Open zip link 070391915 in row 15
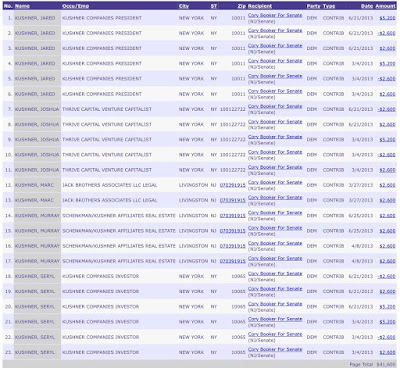Screen dimensions: 400x368 point(233,231)
